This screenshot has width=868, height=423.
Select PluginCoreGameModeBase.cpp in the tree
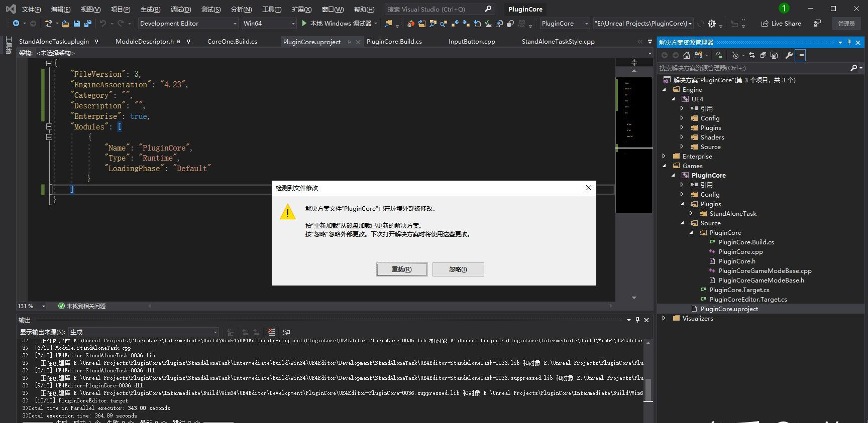point(765,271)
